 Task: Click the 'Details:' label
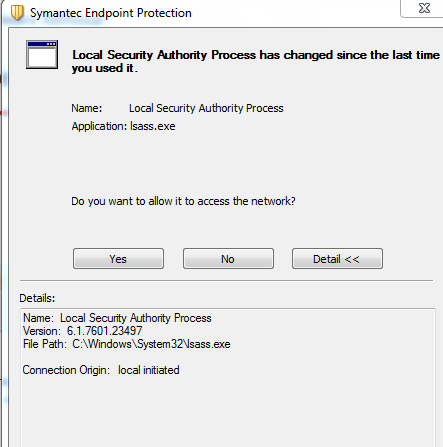tap(37, 298)
